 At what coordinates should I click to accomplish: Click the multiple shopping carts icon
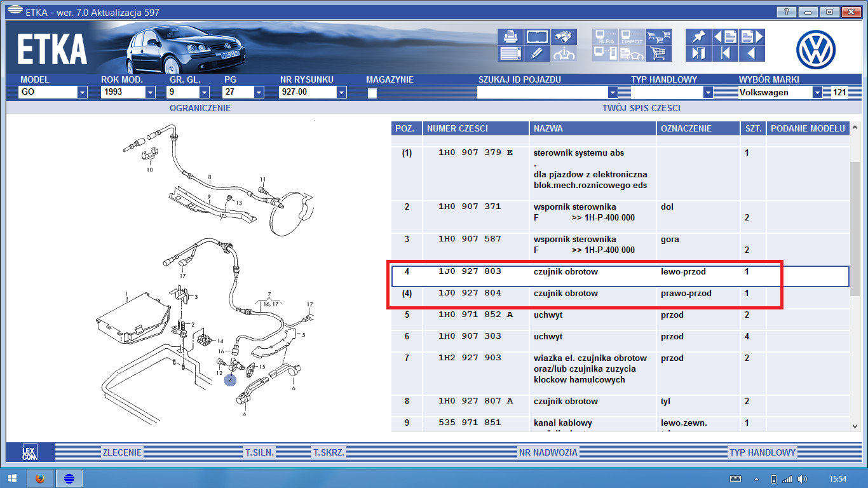coord(659,37)
